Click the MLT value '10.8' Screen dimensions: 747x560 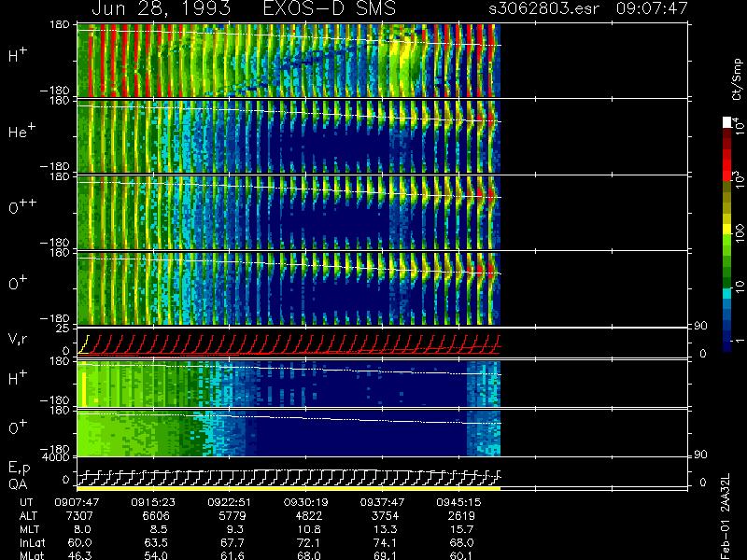(x=309, y=529)
